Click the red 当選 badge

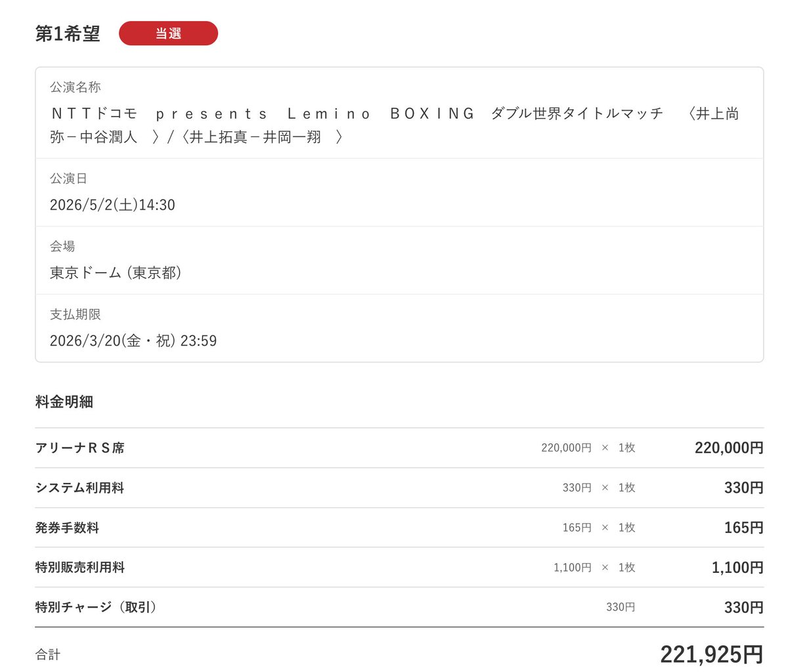pos(168,33)
